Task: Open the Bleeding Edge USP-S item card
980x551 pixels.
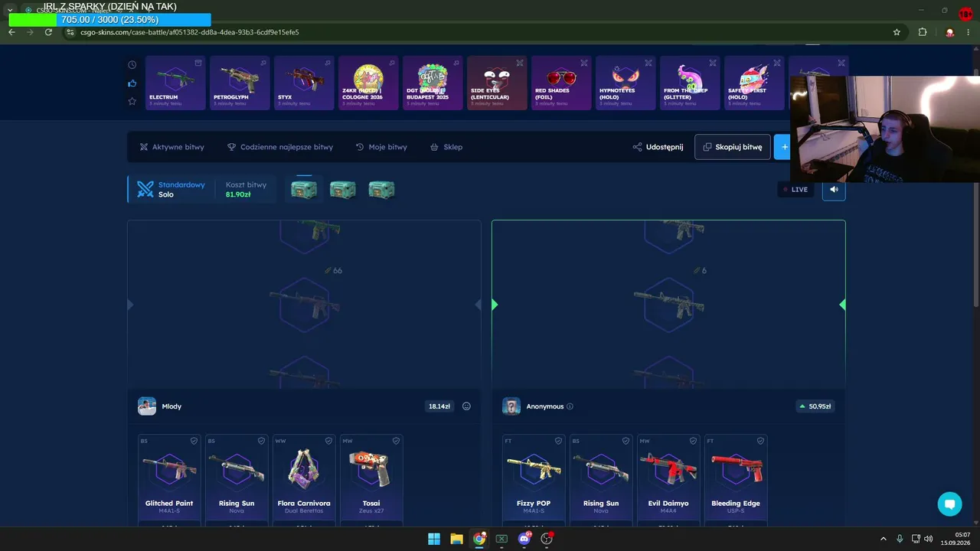Action: tap(736, 480)
